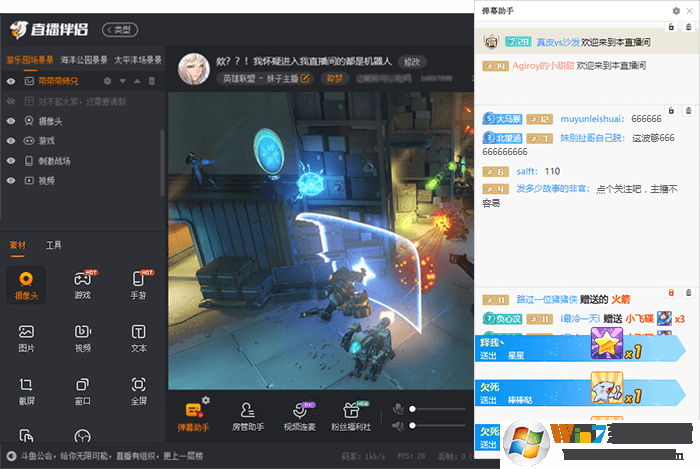Move selected source down with down arrow
Image resolution: width=700 pixels, height=469 pixels.
(x=122, y=81)
